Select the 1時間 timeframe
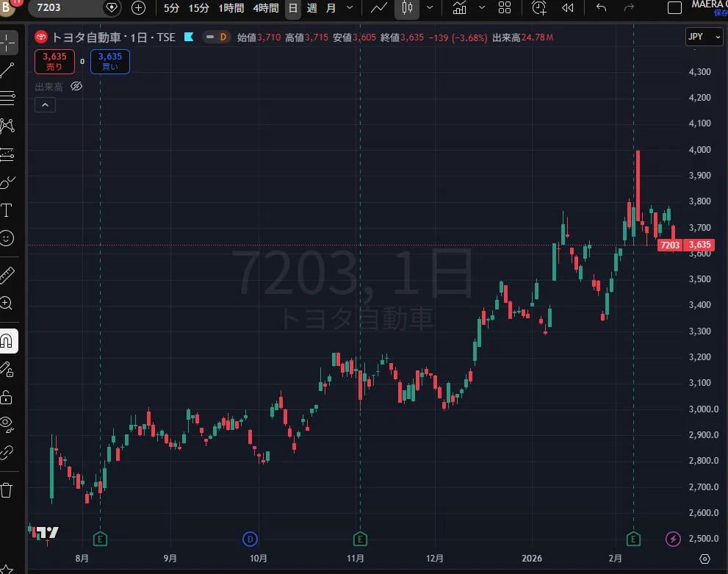Image resolution: width=728 pixels, height=574 pixels. (231, 8)
